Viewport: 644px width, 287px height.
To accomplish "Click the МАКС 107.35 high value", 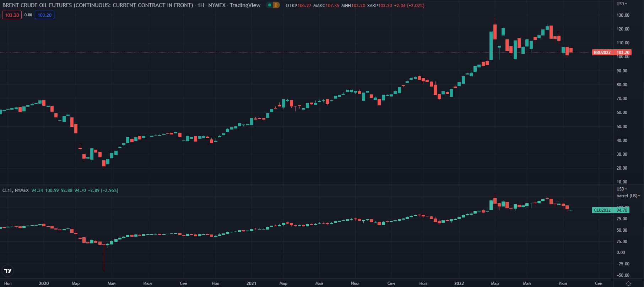I will coord(326,5).
